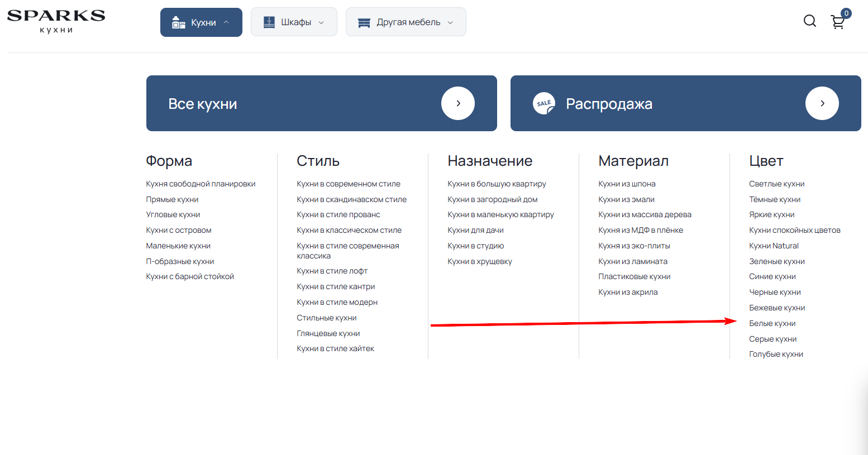Collapse the Кухни menu via its chevron
Image resolution: width=868 pixels, height=455 pixels.
coord(226,22)
